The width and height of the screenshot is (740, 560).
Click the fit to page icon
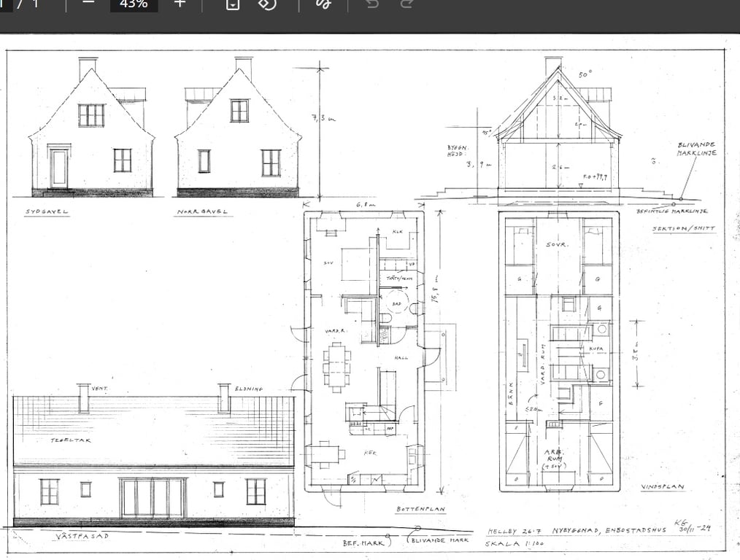(x=233, y=4)
